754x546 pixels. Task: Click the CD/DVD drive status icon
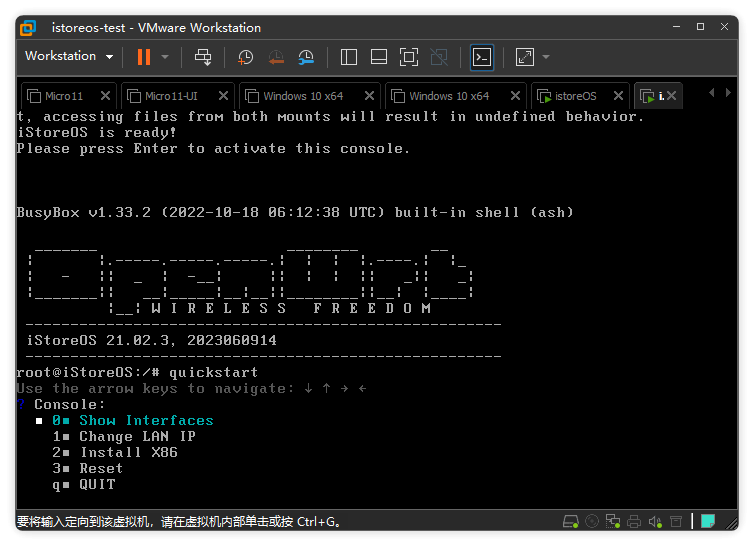tap(592, 521)
